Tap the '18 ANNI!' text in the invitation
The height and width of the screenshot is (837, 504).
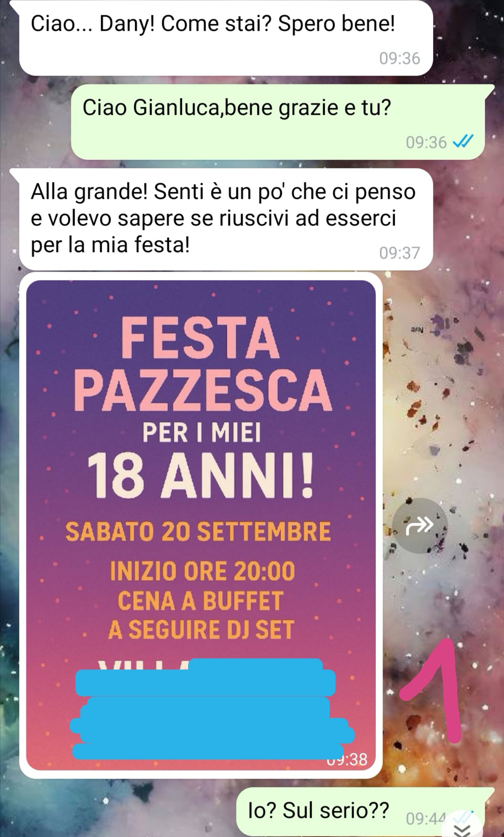(x=201, y=475)
